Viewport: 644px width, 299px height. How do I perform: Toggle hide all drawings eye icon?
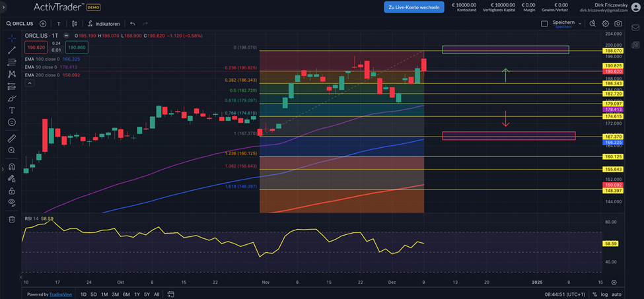click(12, 203)
